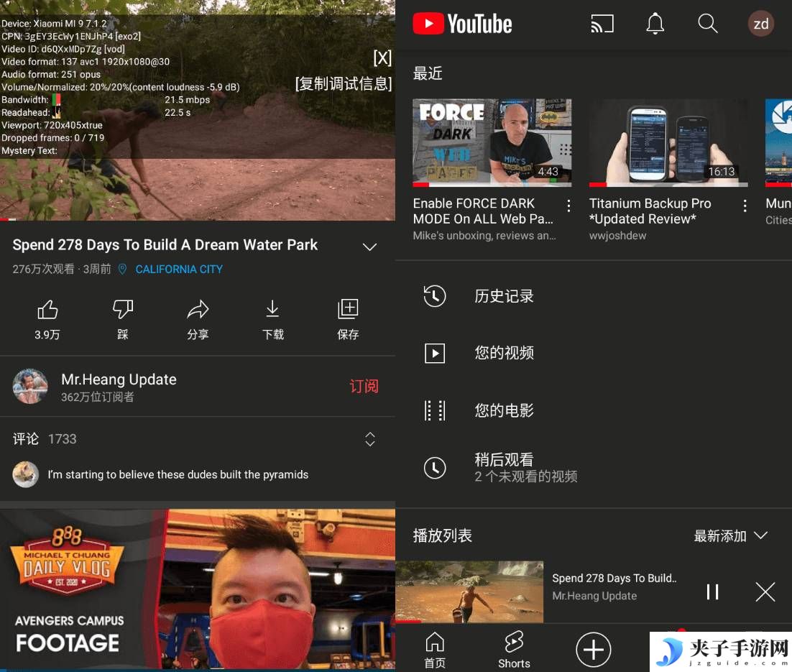This screenshot has width=792, height=672.
Task: Open the top commenter's avatar
Action: click(26, 474)
